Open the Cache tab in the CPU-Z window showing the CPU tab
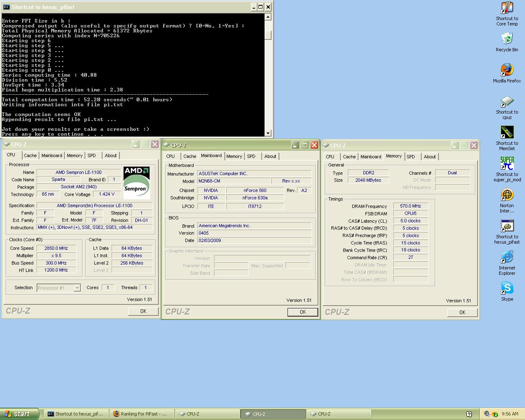The width and height of the screenshot is (525, 420). (30, 155)
